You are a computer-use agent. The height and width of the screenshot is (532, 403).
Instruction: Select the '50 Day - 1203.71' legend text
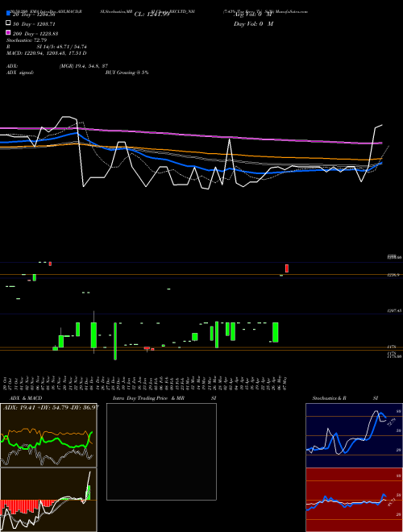pos(34,24)
